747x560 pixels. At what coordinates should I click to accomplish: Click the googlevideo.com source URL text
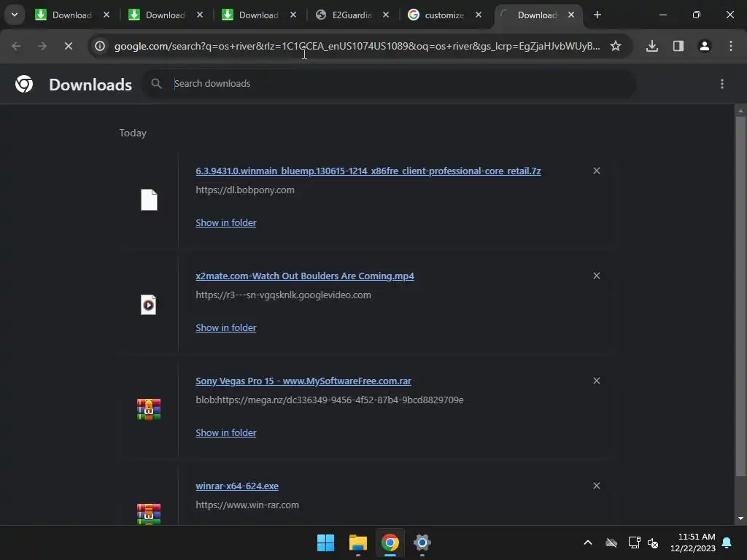point(284,295)
